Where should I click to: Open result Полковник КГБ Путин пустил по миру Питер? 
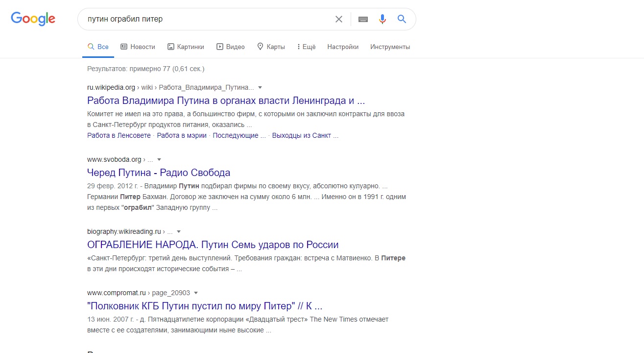click(205, 306)
